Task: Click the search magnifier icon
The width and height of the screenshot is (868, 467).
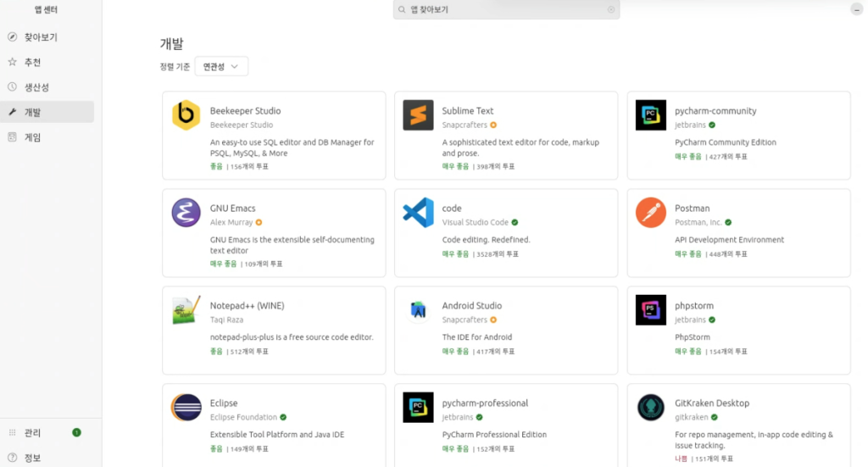Action: pyautogui.click(x=402, y=9)
